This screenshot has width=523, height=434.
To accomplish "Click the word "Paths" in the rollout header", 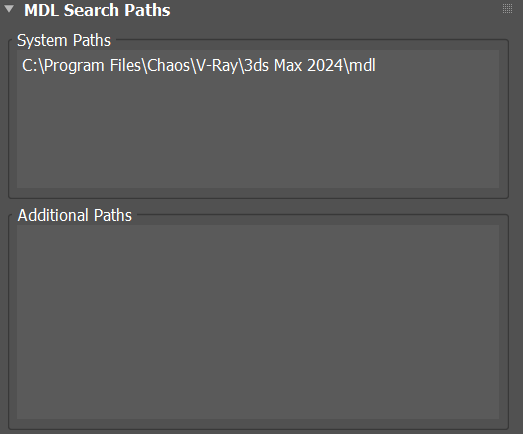I will point(147,10).
